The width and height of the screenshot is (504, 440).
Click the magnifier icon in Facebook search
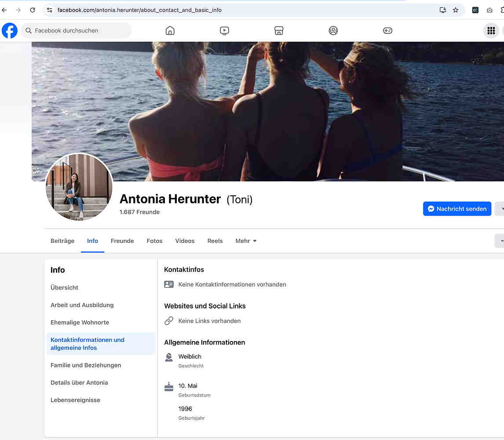(x=29, y=30)
